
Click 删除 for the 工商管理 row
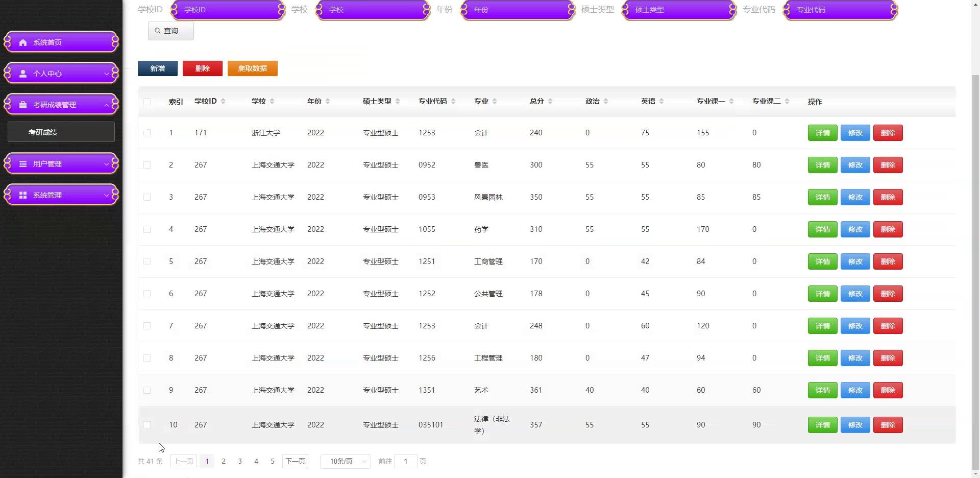point(888,261)
